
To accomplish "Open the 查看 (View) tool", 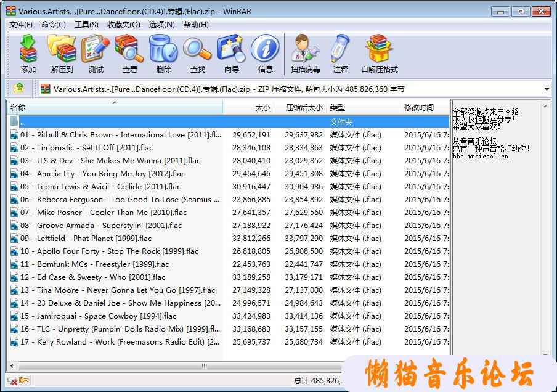I will click(129, 54).
